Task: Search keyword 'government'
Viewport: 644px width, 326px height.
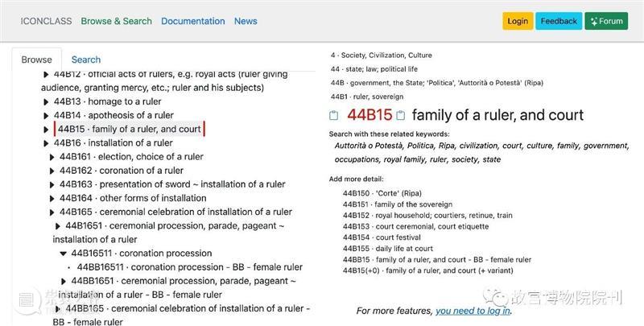Action: tap(606, 146)
